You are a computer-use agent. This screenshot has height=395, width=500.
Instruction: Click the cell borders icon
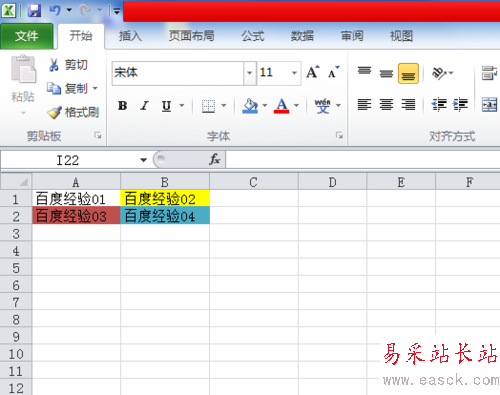208,106
